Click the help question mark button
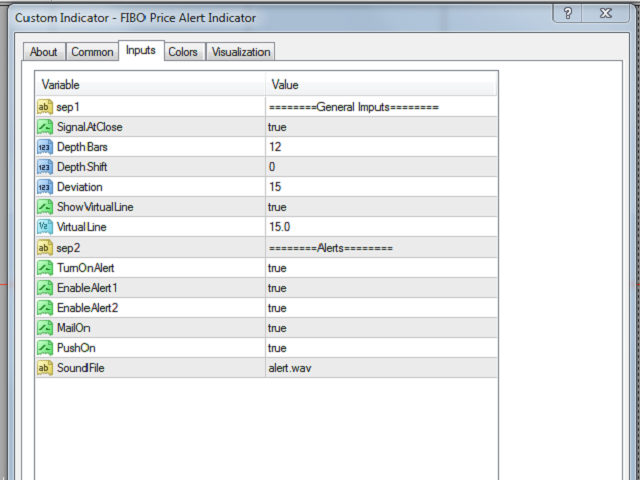640x480 pixels. click(x=568, y=15)
